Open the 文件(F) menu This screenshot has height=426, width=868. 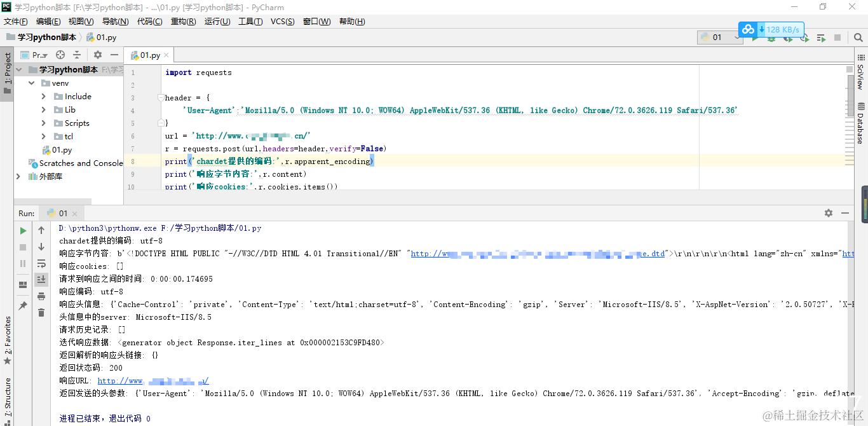(16, 22)
